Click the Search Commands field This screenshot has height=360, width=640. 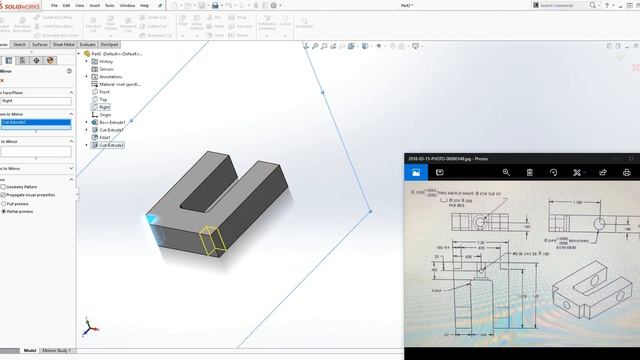(563, 5)
